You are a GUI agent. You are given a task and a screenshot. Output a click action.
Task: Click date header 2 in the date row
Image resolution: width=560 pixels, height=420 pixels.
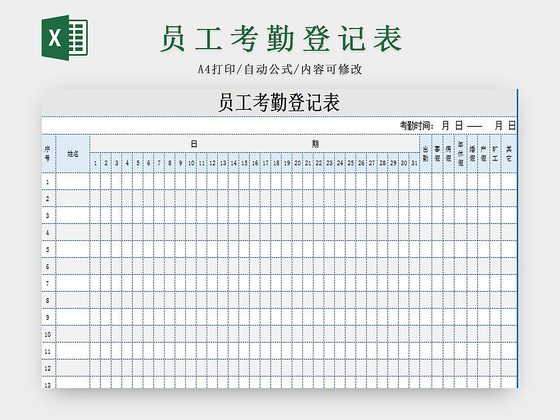[106, 163]
